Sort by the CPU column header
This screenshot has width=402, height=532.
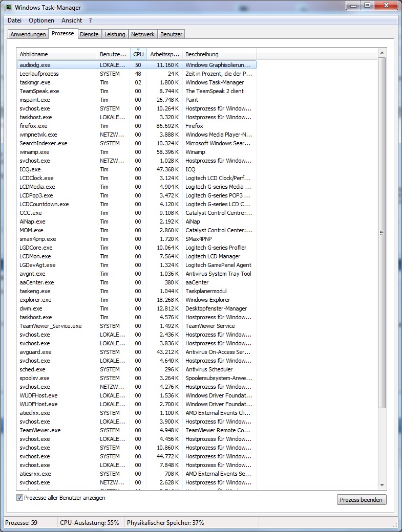139,54
